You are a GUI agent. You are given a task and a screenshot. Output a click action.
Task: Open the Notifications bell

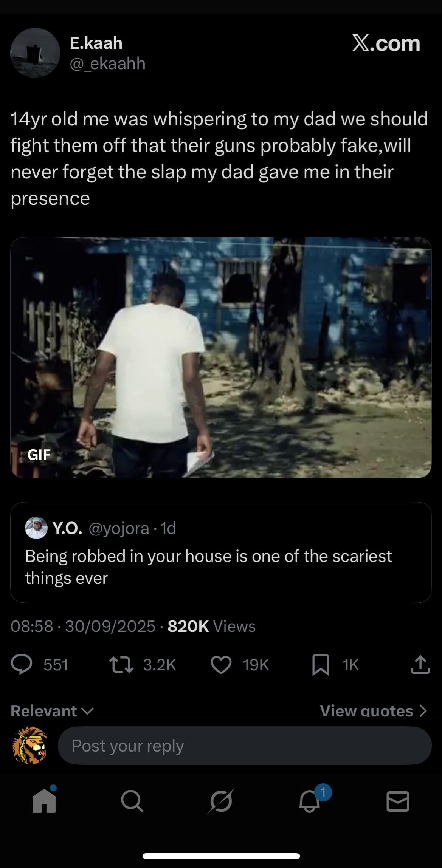[x=310, y=802]
